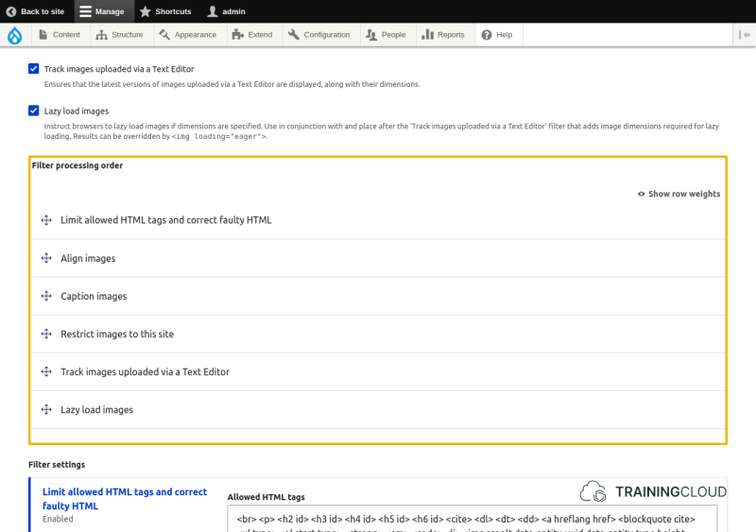Open the Structure menu
The image size is (756, 532).
pyautogui.click(x=122, y=35)
